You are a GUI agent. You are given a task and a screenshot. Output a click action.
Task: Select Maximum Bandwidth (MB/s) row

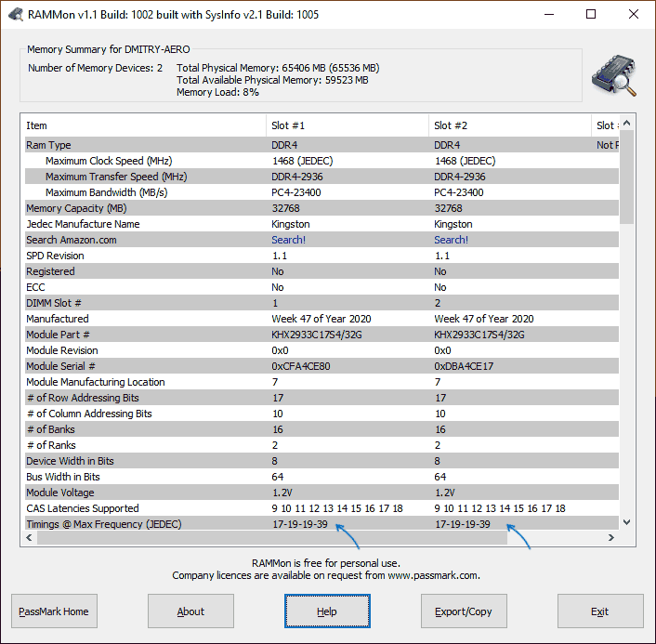321,192
